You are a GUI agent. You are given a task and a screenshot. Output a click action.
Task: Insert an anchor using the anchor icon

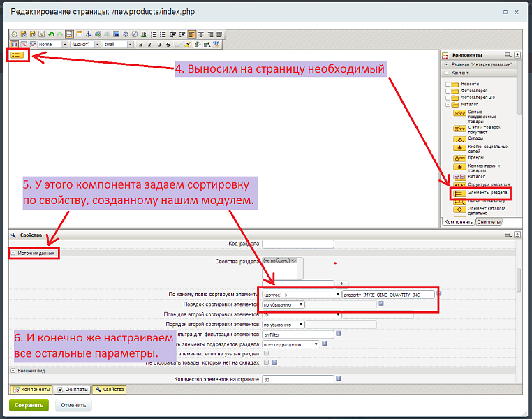click(89, 34)
